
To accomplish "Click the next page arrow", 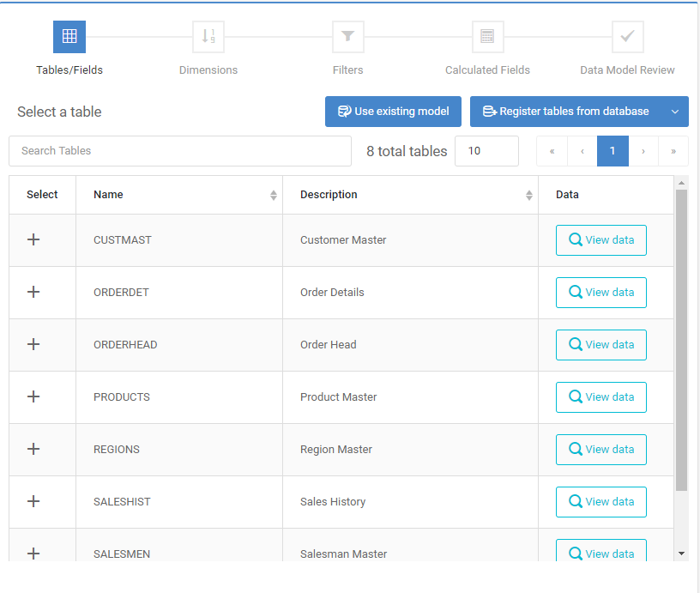I will [x=643, y=151].
